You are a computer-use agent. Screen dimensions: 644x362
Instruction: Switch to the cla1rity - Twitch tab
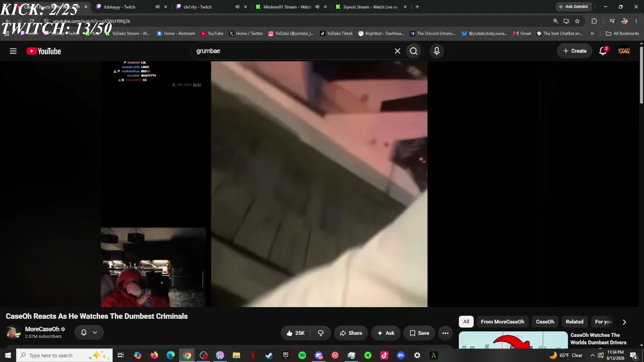pos(206,7)
